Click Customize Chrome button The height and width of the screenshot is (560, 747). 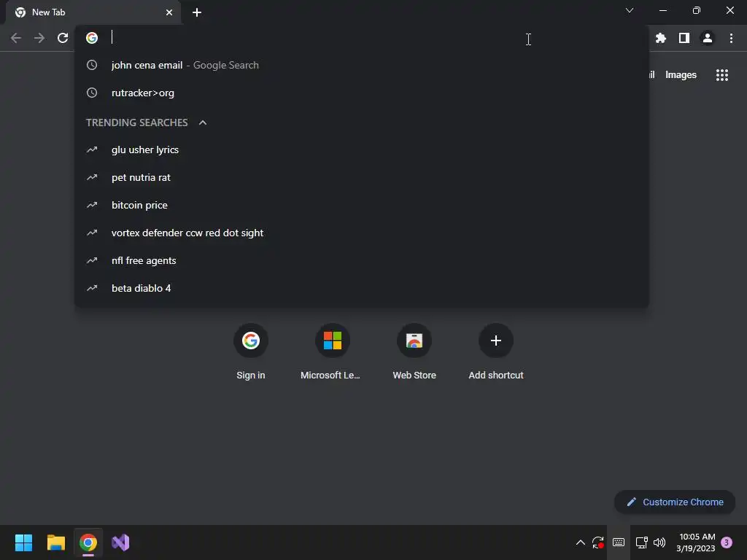pos(675,502)
